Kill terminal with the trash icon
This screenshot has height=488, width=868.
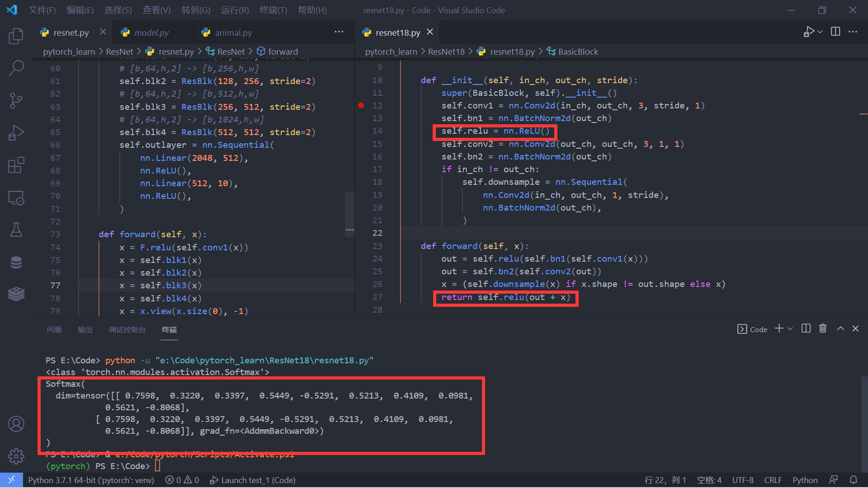(x=823, y=328)
